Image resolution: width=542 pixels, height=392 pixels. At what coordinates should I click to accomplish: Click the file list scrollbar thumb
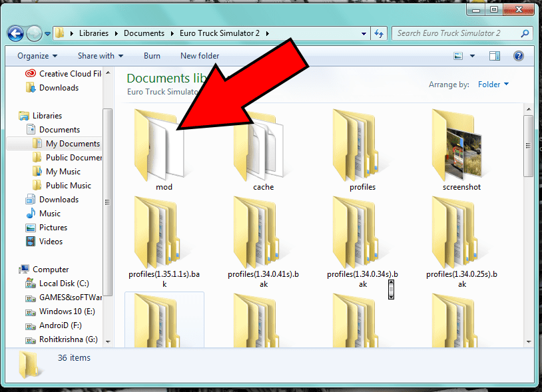point(529,146)
